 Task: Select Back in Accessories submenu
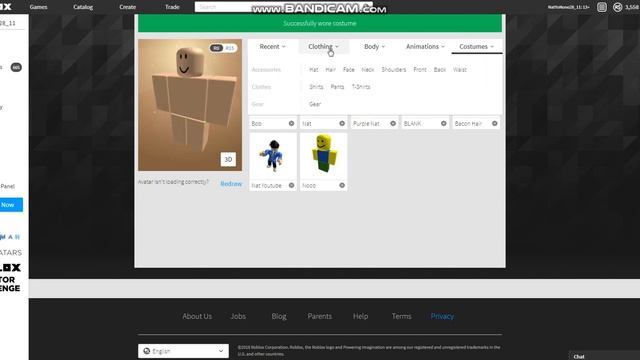[440, 70]
